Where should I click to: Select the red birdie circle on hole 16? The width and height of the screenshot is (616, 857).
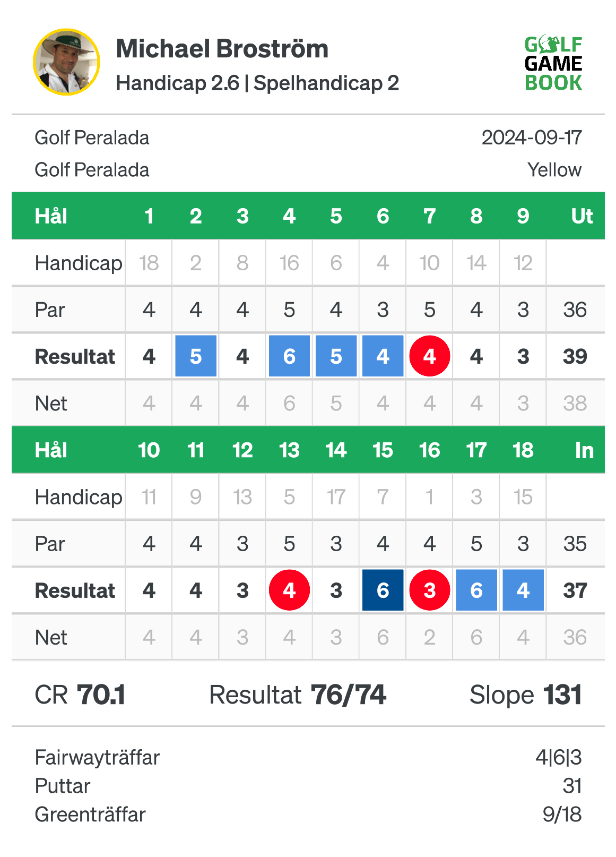pos(430,590)
